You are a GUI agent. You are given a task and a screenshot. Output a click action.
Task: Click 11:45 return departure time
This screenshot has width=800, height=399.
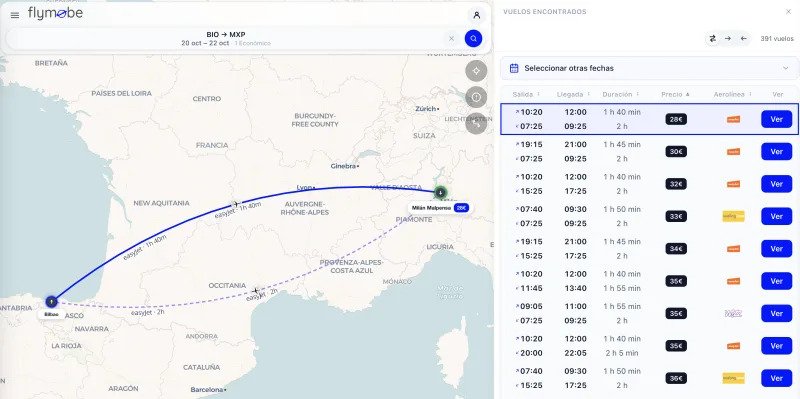(531, 288)
